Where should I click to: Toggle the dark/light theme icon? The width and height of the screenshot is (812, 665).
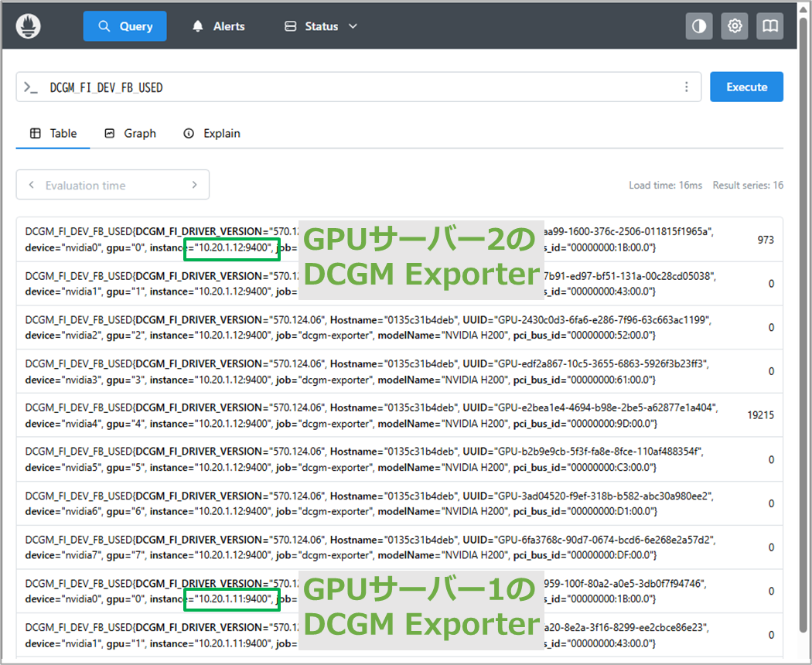tap(699, 26)
